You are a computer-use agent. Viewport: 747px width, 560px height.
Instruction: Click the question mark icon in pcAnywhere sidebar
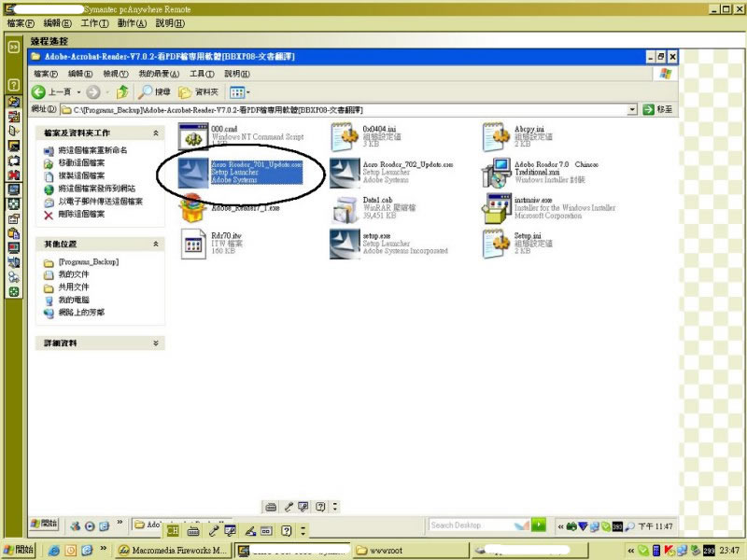click(14, 85)
